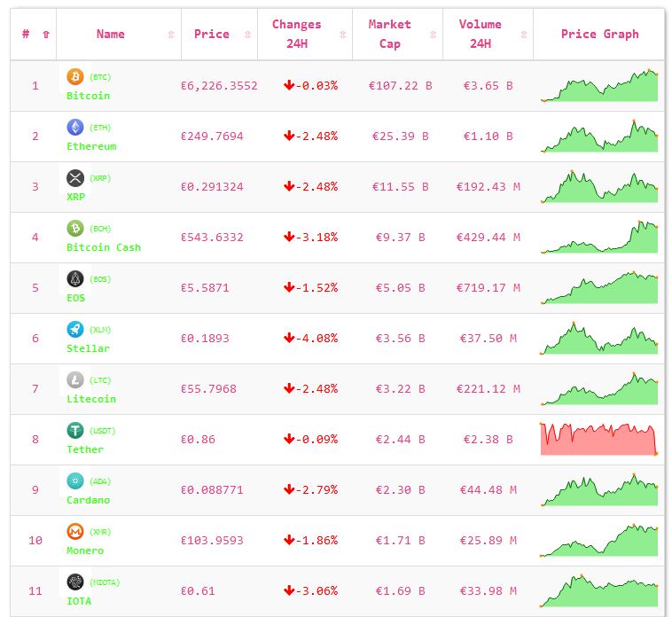Sort by Market Cap column header

(x=390, y=35)
